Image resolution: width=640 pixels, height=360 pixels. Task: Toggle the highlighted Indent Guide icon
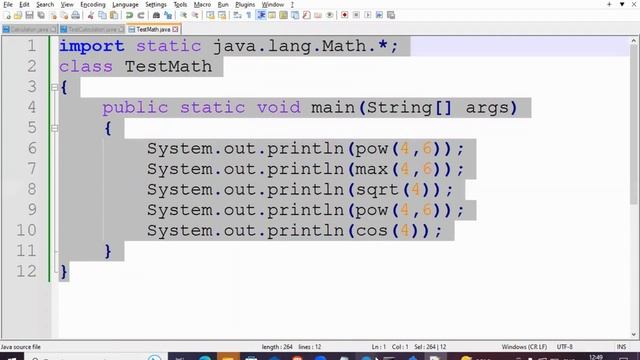click(x=261, y=15)
